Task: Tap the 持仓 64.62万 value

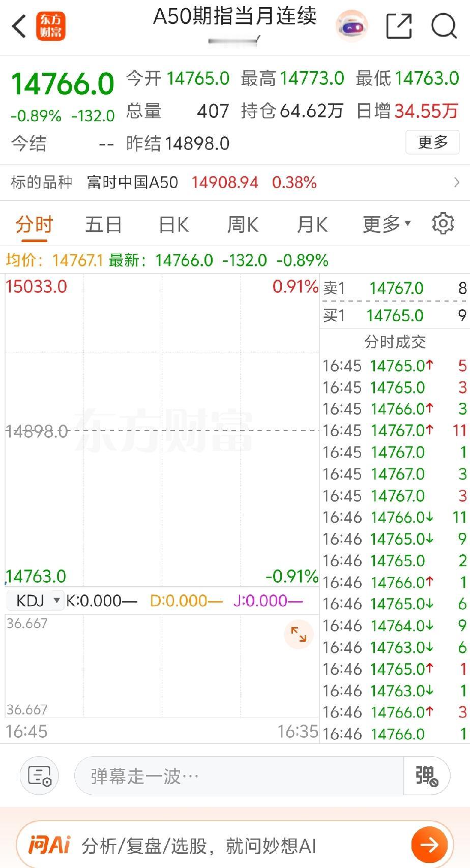Action: click(x=311, y=111)
